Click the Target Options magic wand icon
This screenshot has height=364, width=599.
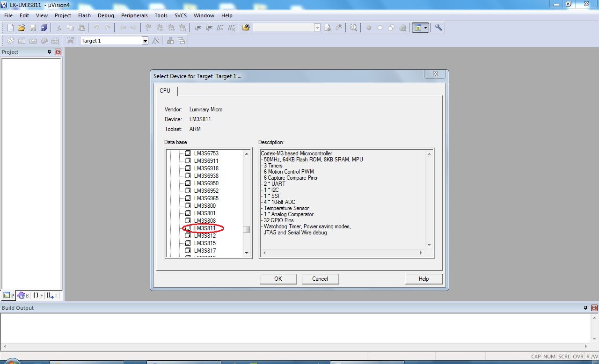[156, 41]
